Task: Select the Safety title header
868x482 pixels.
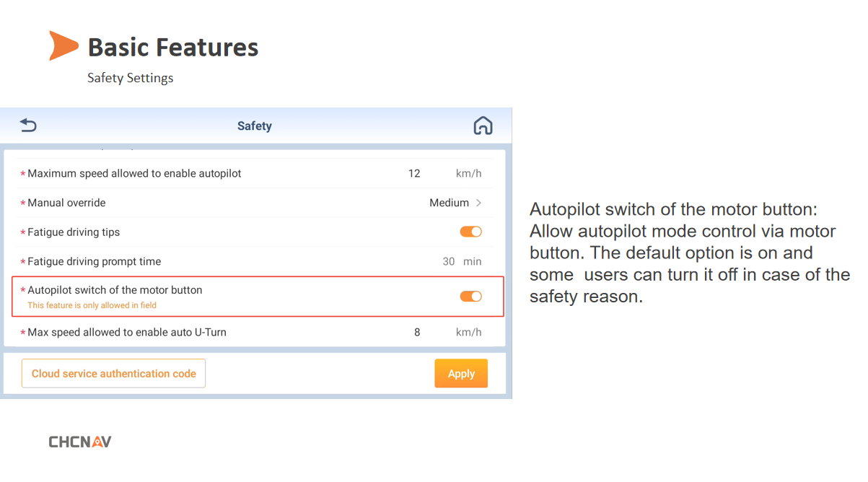Action: (255, 126)
